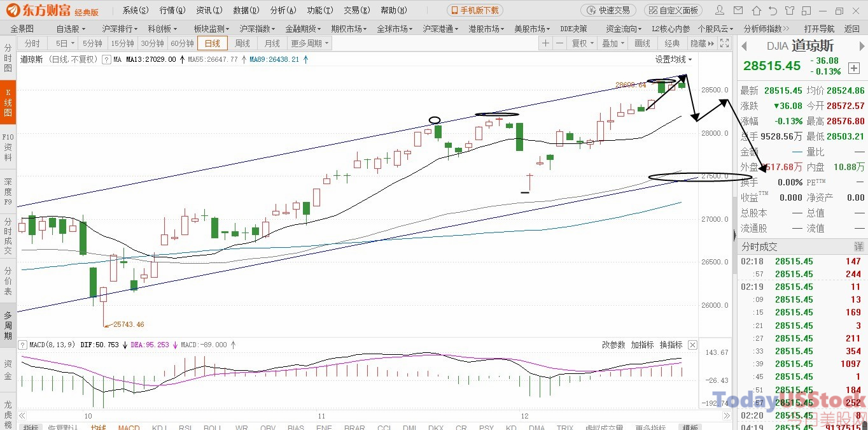Screen dimensions: 868x430
Task: Select RSI indicator tab
Action: tap(185, 427)
